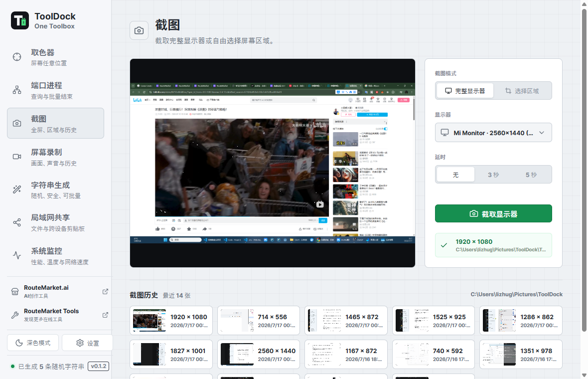
Task: Open the 740 × 592 history screenshot
Action: coord(434,354)
